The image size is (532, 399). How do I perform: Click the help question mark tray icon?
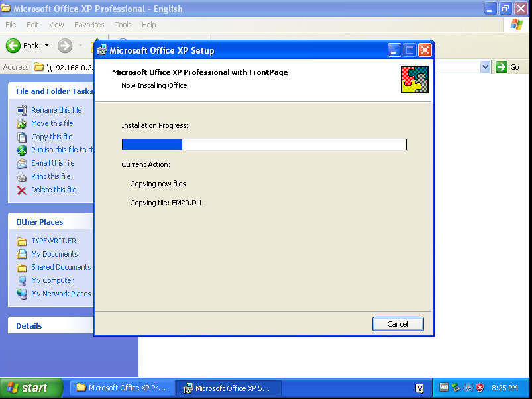[x=419, y=388]
